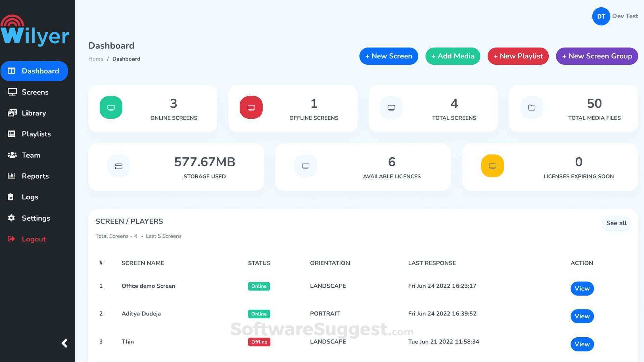This screenshot has width=644, height=362.
Task: Open See all screens list
Action: pyautogui.click(x=616, y=223)
